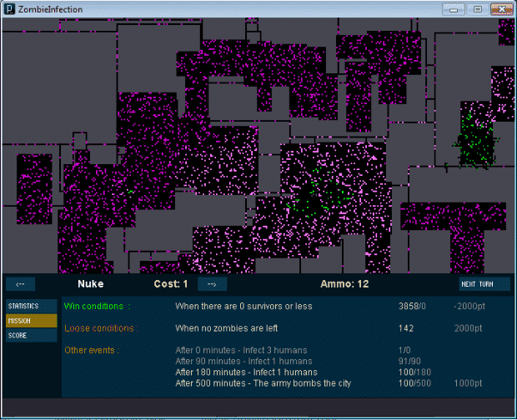Click the Cost: 1 label

coord(171,284)
